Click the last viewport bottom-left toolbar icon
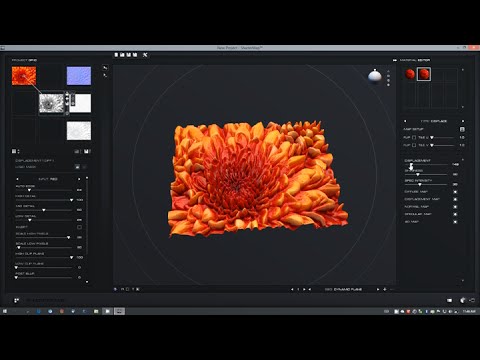480x360 pixels. (138, 289)
